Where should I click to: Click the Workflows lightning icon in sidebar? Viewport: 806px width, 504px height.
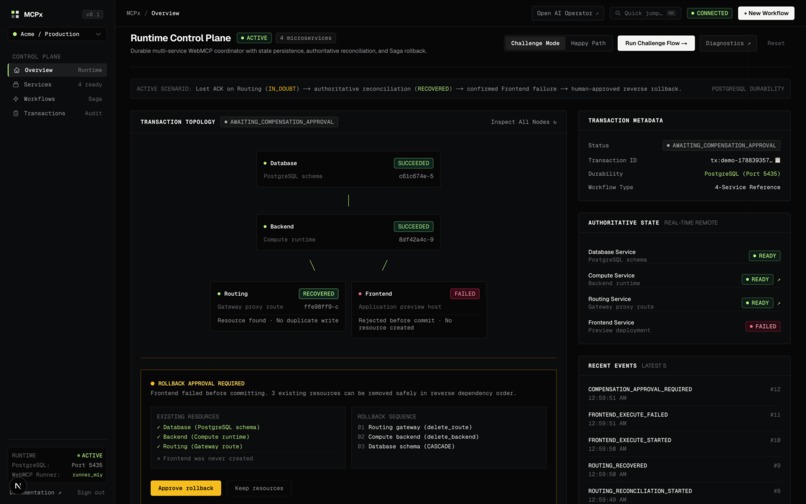(x=16, y=99)
